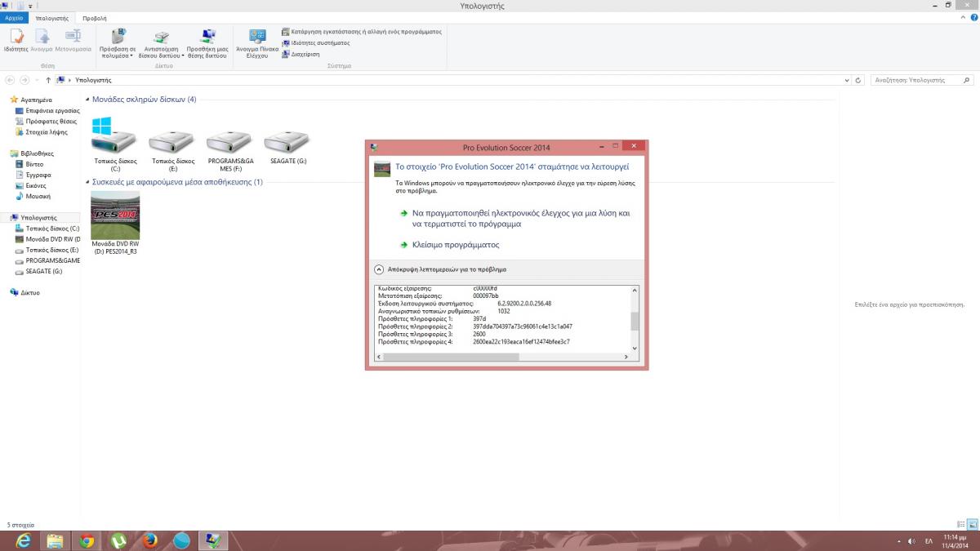This screenshot has height=551, width=980.
Task: Expand address bar history dropdown
Action: click(847, 80)
